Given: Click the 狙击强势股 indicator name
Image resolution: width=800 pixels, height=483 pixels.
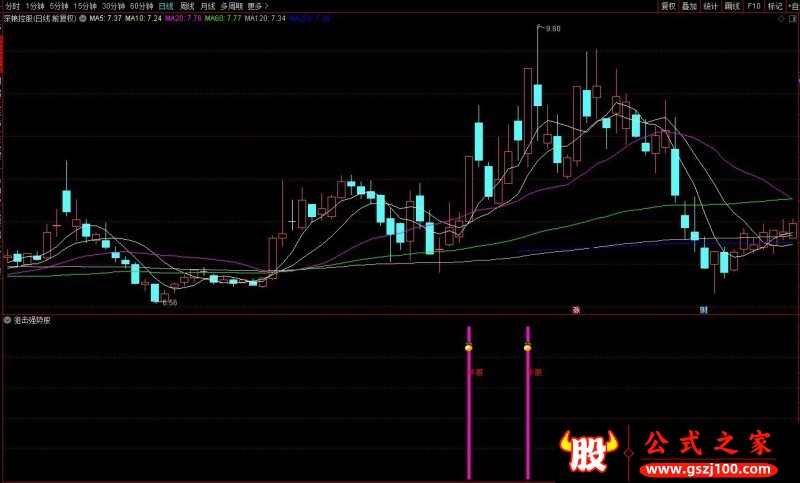Looking at the screenshot, I should pyautogui.click(x=32, y=320).
